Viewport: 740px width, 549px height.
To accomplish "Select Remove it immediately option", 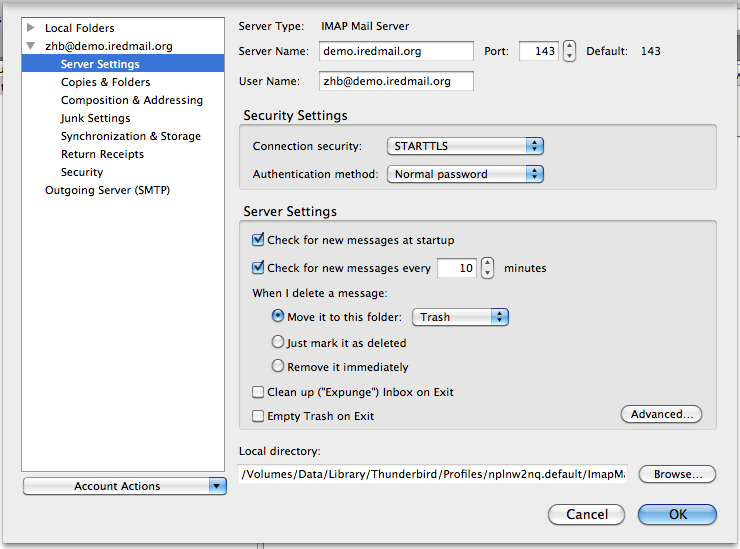I will click(278, 366).
